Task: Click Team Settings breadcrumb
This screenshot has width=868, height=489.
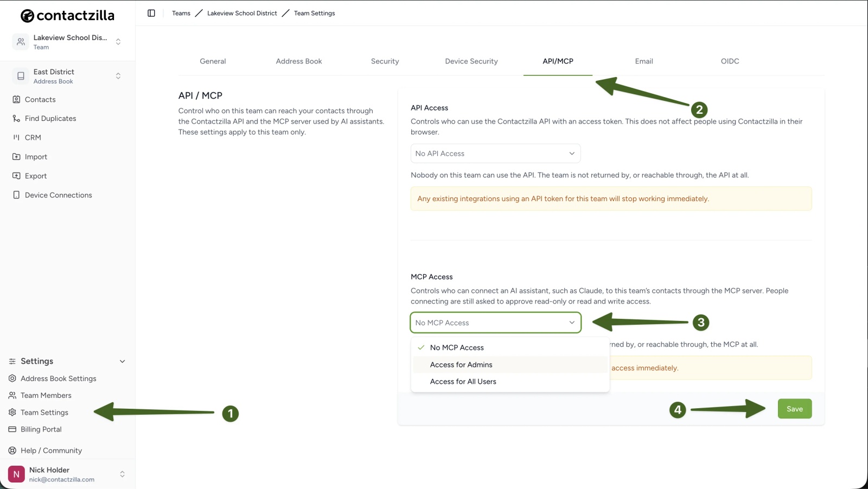Action: click(315, 13)
